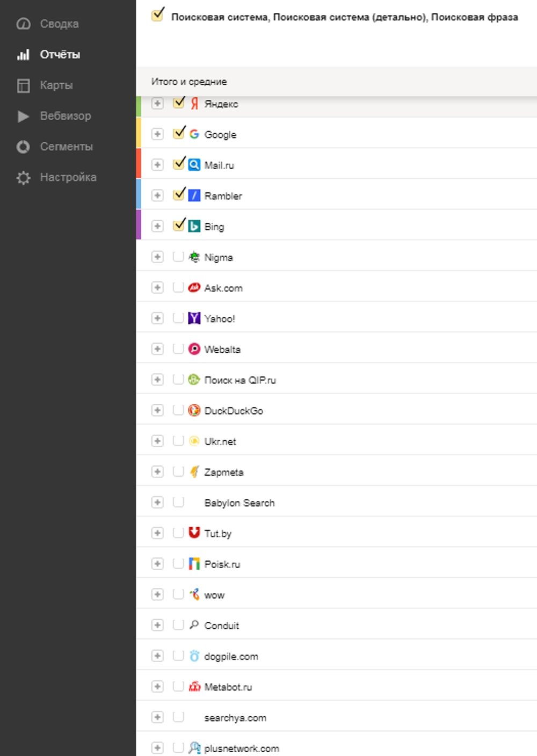Expand the Bing row

click(x=157, y=226)
